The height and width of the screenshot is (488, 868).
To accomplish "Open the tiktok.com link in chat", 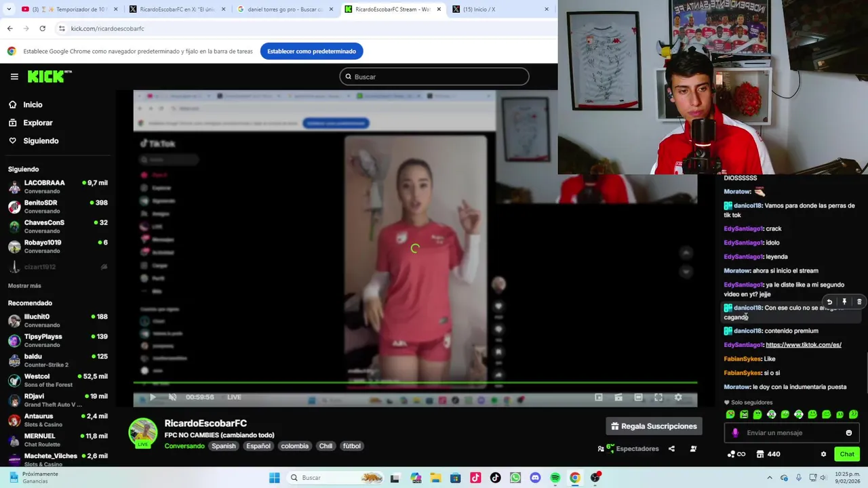I will 804,345.
